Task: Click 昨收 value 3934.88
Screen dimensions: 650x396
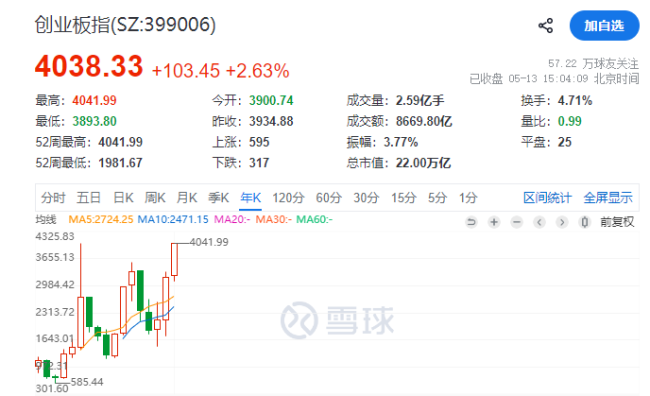Action: (x=271, y=121)
